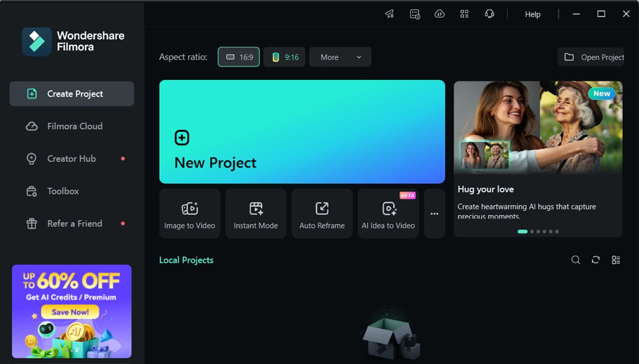The image size is (639, 364).
Task: Start a New Project
Action: coord(302,132)
